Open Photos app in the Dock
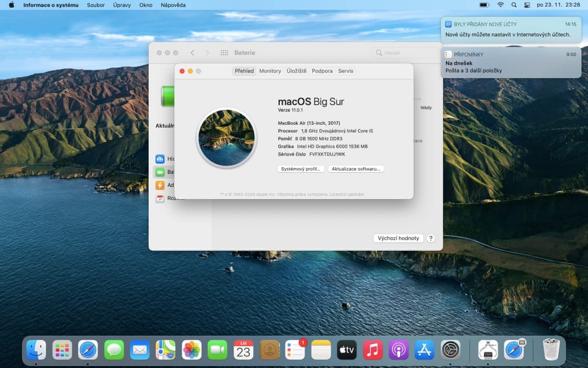The height and width of the screenshot is (368, 588). pos(192,350)
